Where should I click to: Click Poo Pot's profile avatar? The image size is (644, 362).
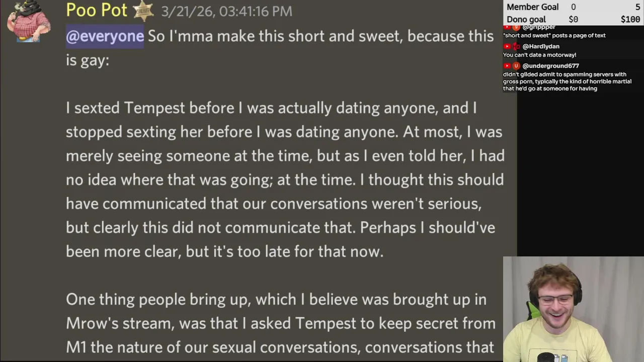point(28,21)
